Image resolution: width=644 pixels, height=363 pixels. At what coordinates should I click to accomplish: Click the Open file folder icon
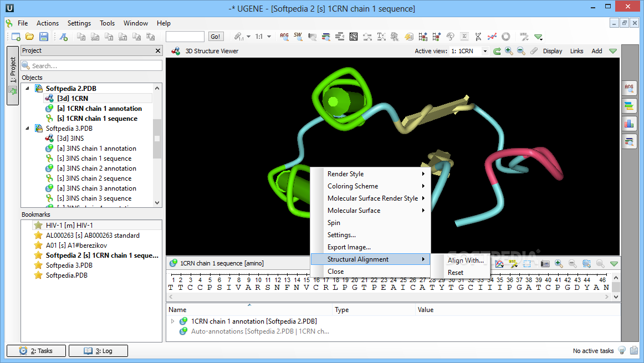(x=29, y=37)
